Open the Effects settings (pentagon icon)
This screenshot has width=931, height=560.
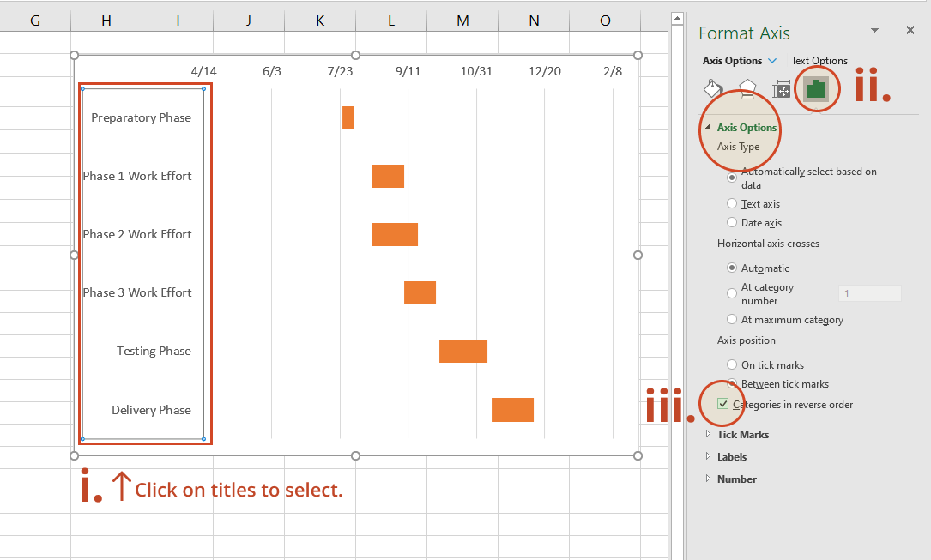(x=747, y=88)
